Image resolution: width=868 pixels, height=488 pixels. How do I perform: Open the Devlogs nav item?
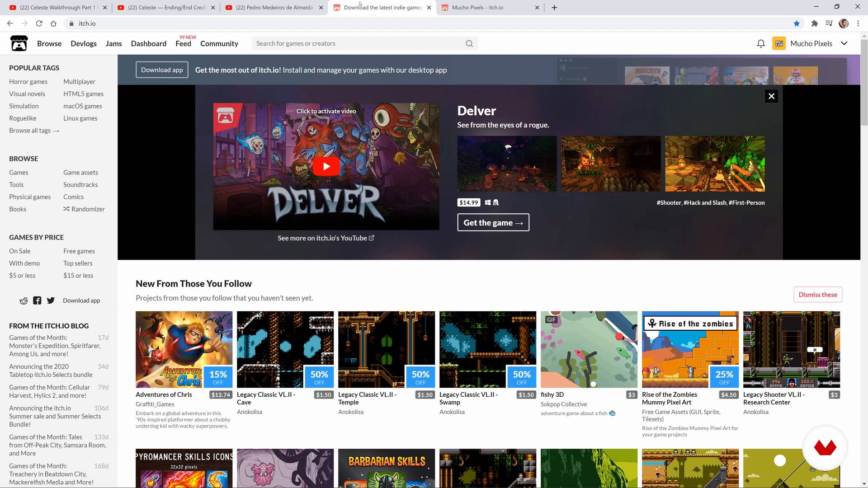[x=84, y=43]
